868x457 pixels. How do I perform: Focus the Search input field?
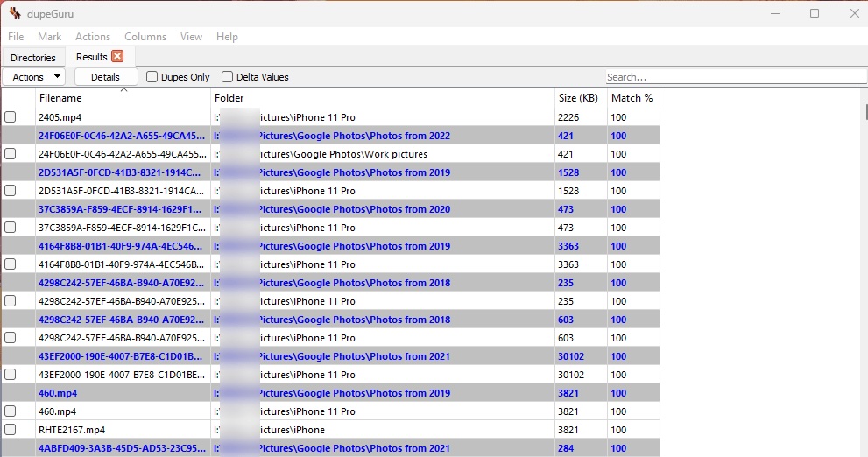736,77
